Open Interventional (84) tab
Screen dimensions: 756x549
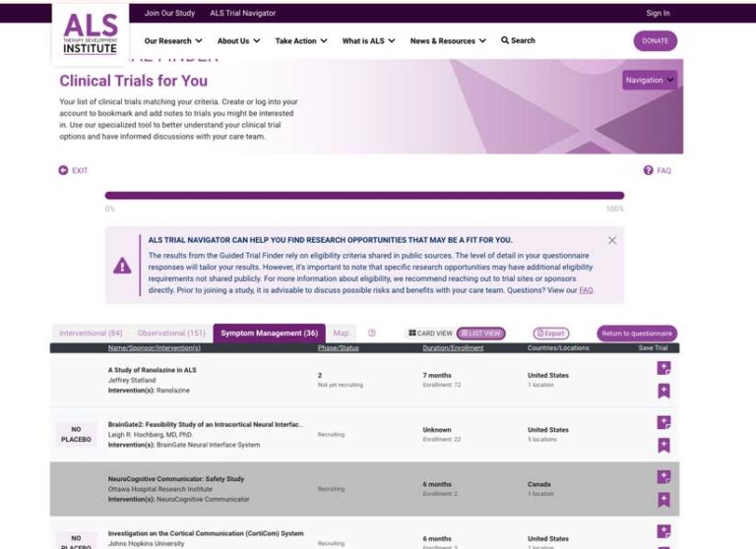click(91, 334)
